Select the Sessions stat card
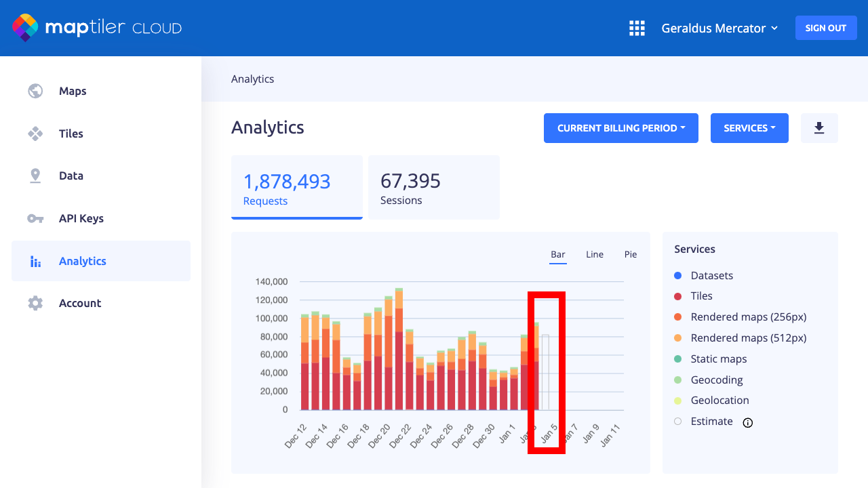Viewport: 868px width, 488px height. (x=433, y=188)
